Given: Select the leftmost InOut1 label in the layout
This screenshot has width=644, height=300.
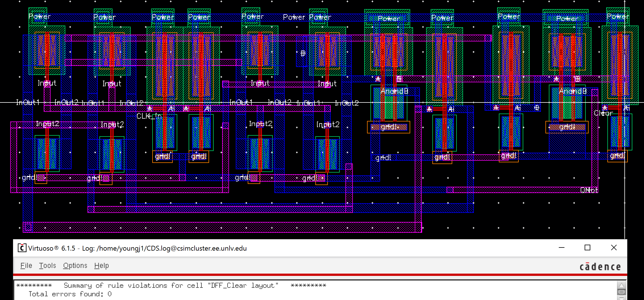Looking at the screenshot, I should pos(28,102).
